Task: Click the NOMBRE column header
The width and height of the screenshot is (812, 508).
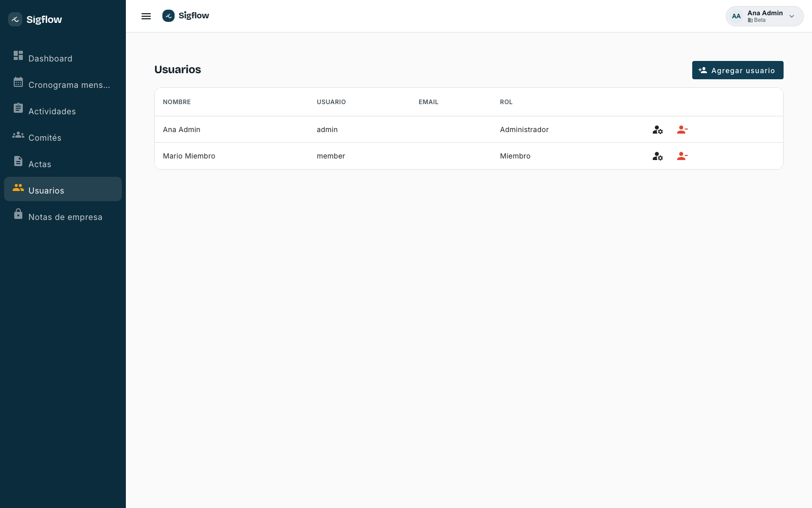Action: [x=177, y=102]
